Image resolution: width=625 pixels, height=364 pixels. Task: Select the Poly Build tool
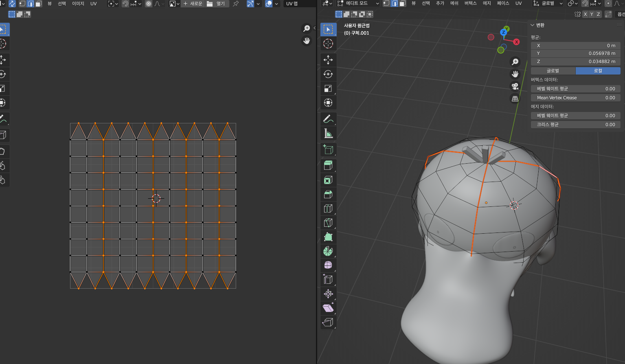(328, 237)
